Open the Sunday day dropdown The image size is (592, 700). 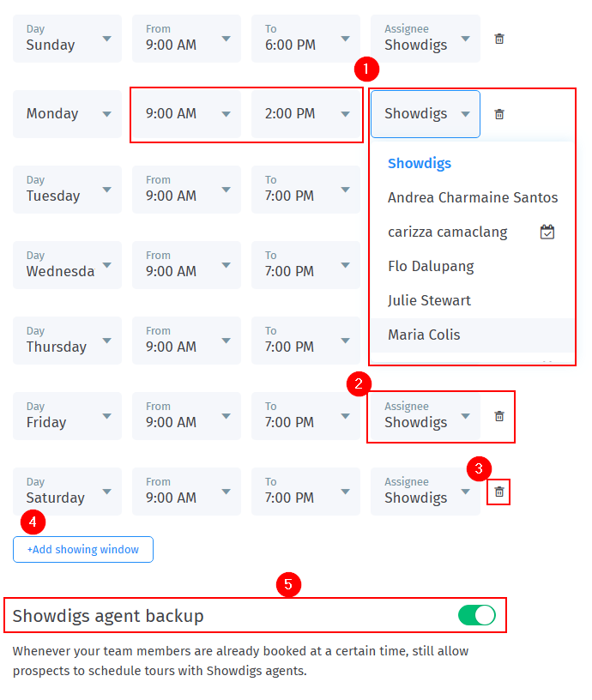[67, 39]
